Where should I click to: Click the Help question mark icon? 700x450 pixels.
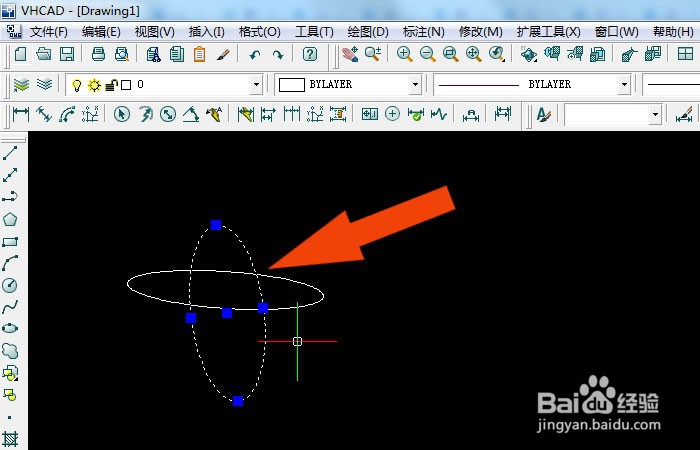310,54
